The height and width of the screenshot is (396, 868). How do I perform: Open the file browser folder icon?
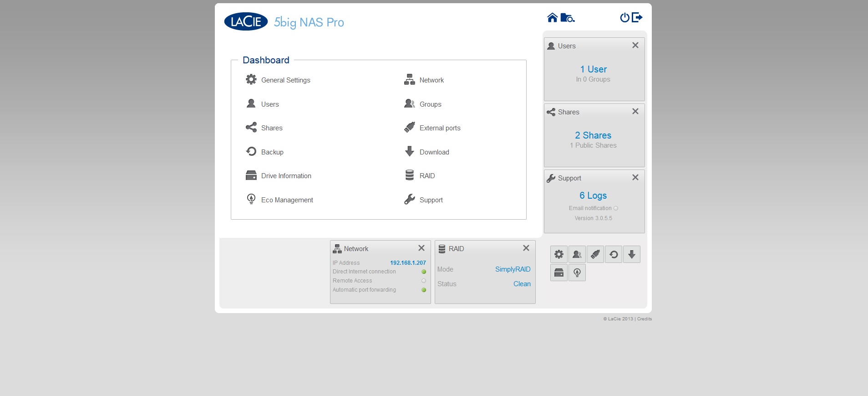[x=568, y=18]
